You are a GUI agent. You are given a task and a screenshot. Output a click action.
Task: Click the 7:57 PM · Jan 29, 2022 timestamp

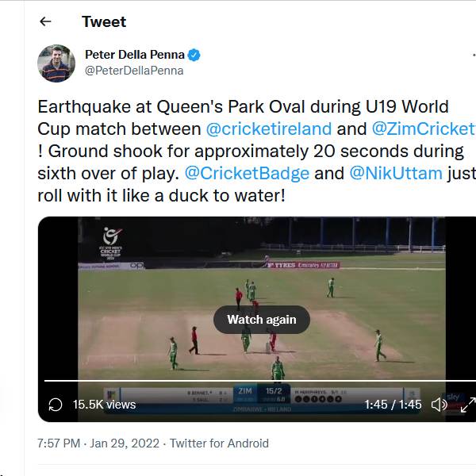pyautogui.click(x=98, y=443)
